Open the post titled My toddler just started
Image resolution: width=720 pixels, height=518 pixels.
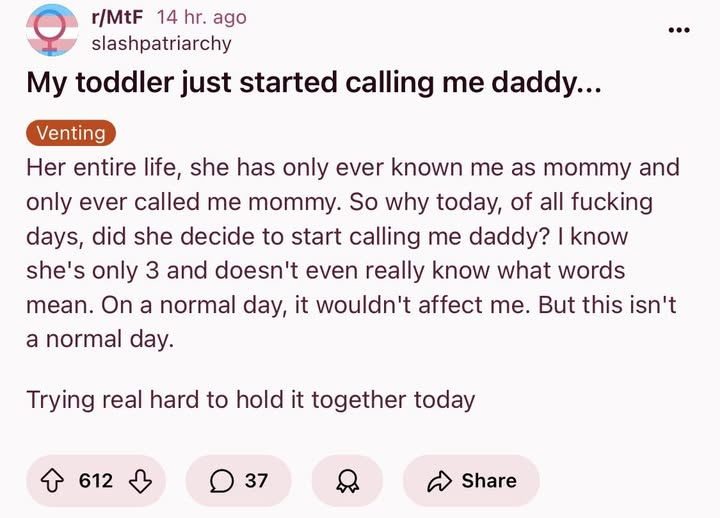314,83
